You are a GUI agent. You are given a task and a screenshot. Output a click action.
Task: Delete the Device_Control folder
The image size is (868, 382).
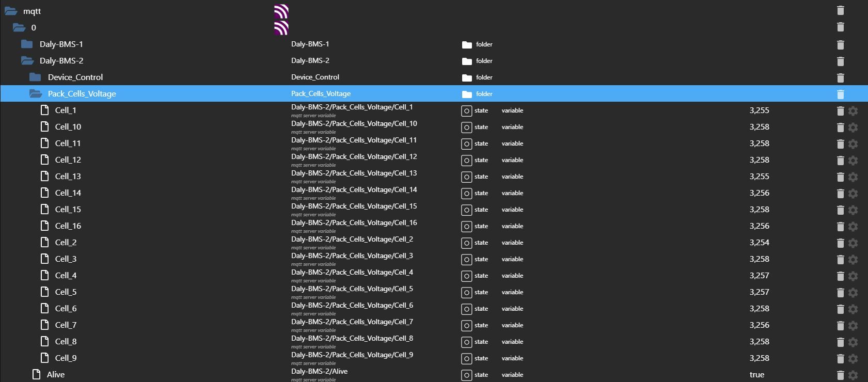[x=840, y=78]
